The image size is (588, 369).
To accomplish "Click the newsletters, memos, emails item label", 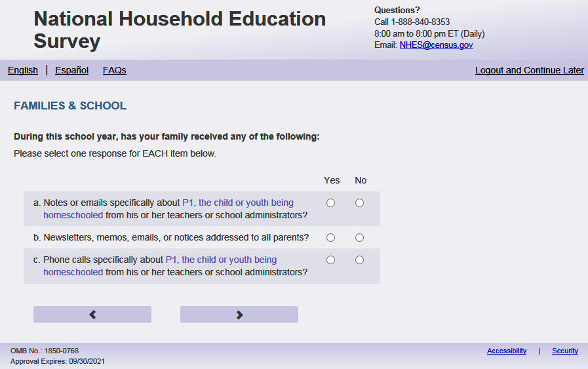I will [176, 237].
